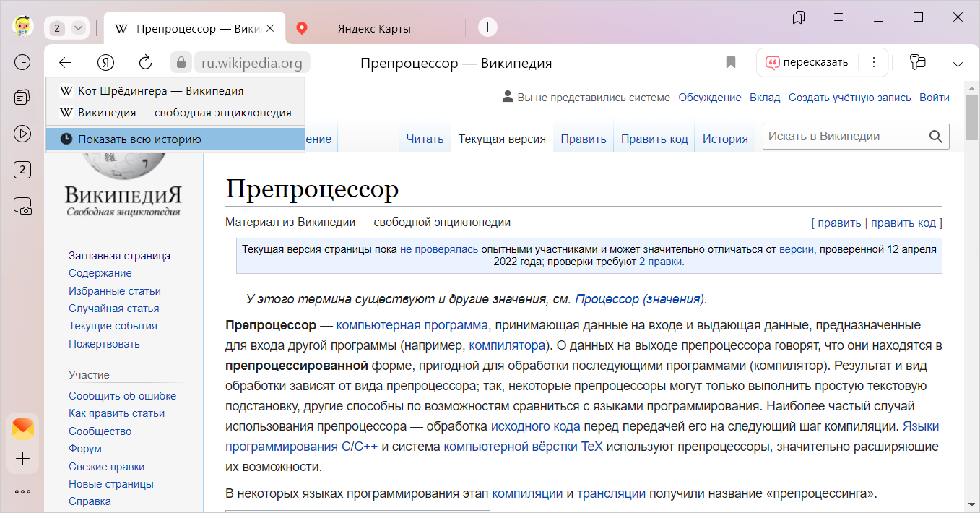Choose Кот Шрёдингера from history list
The image size is (980, 513).
(x=160, y=92)
